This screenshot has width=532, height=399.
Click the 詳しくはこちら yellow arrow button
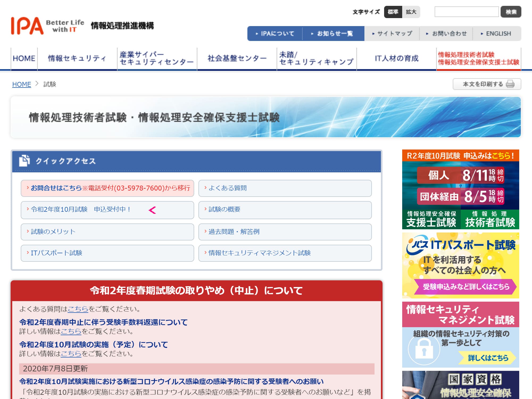(487, 358)
